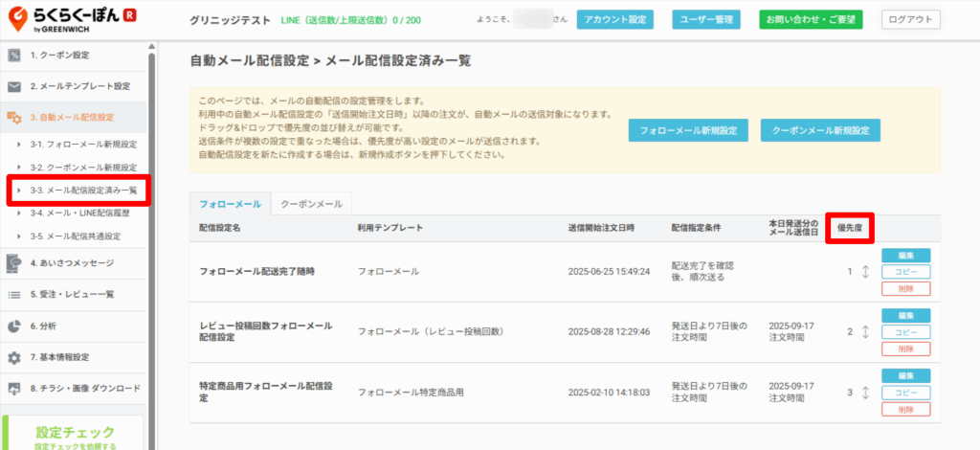
Task: Click the フォローメール新規設定 button
Action: (x=688, y=131)
